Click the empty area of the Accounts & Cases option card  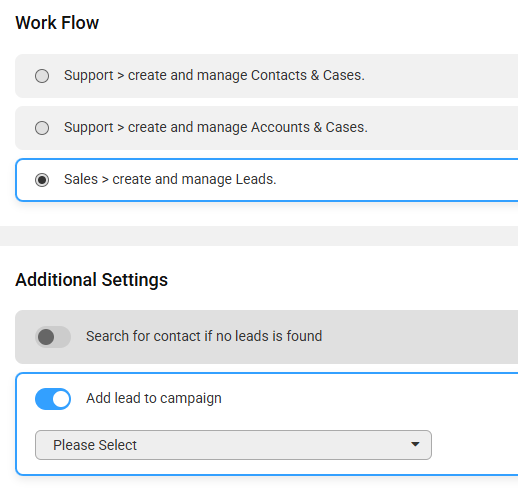[x=440, y=128]
